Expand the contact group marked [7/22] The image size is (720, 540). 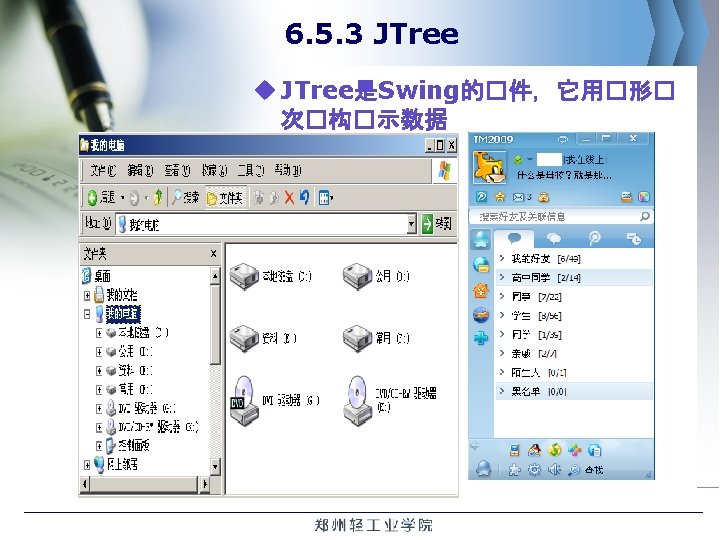502,297
